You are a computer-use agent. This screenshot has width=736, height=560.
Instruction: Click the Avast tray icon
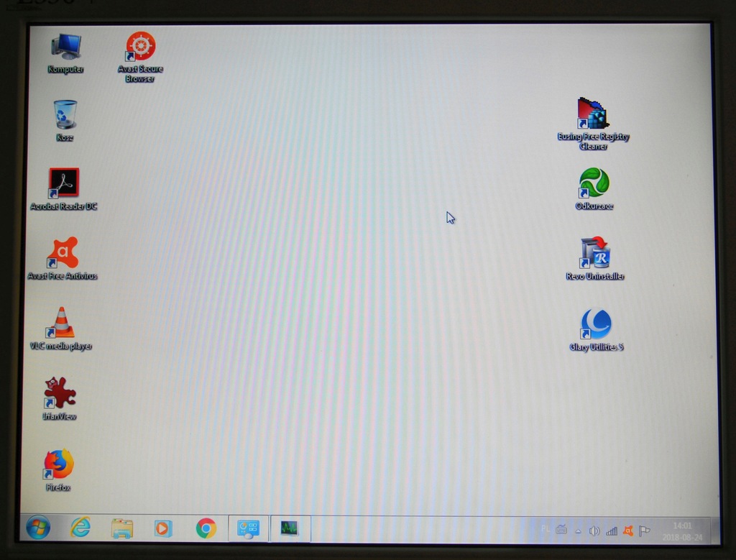[x=628, y=531]
